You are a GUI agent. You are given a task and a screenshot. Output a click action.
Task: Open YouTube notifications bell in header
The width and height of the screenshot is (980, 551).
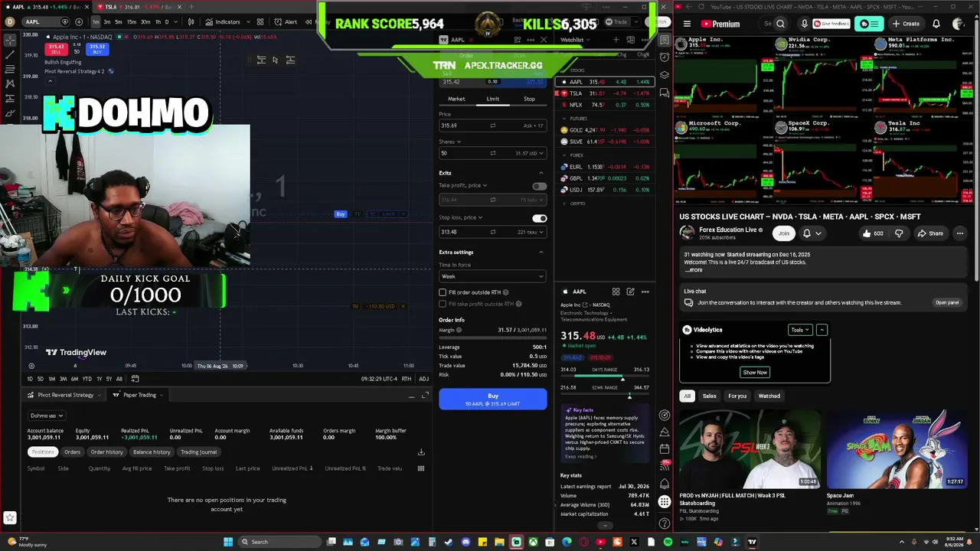pos(936,24)
